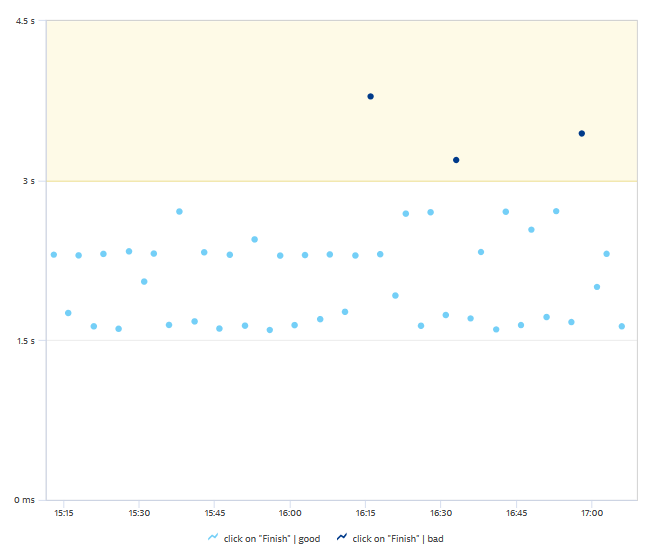
Task: Click the 3 s threshold y-axis label
Action: (31, 181)
